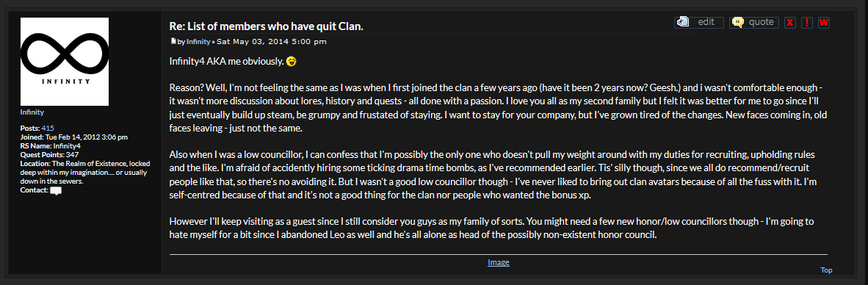Issue a warning using the W icon
Viewport: 868px width, 285px height.
[x=823, y=22]
